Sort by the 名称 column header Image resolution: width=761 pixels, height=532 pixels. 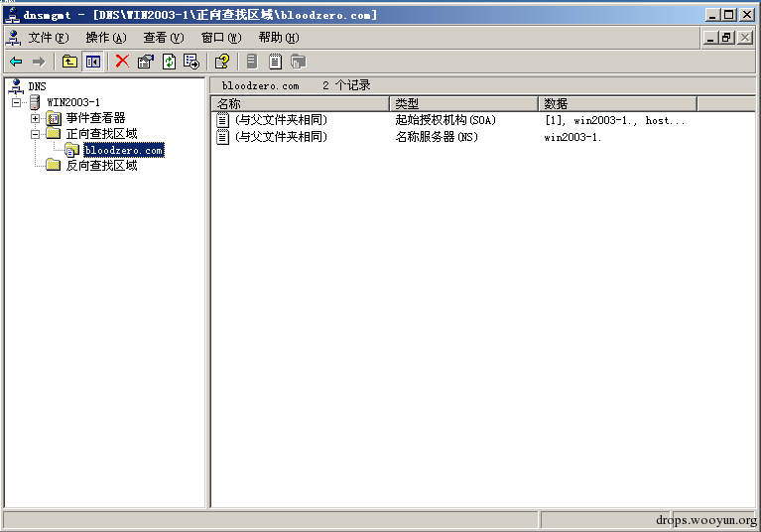click(x=300, y=103)
